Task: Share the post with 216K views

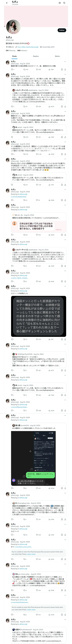Action: pos(65,137)
